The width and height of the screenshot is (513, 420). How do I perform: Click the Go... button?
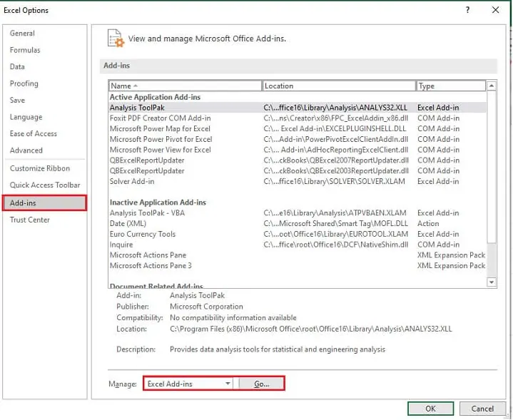(x=261, y=384)
